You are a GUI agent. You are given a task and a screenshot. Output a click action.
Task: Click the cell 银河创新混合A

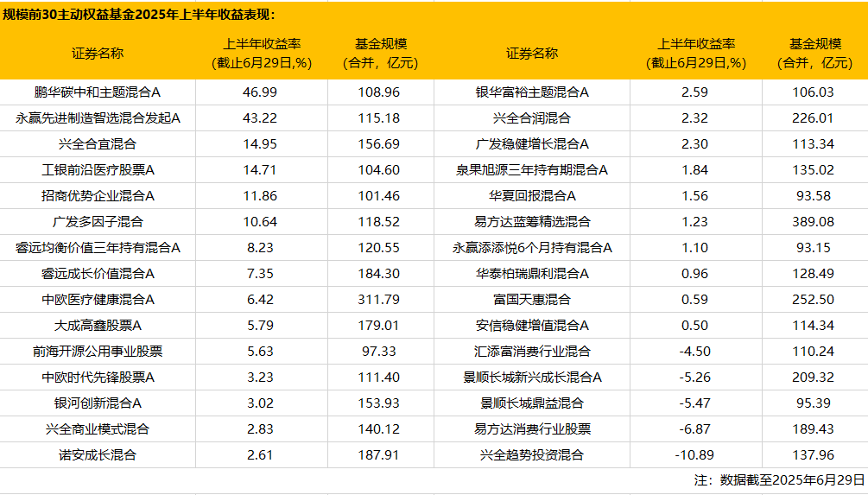click(98, 403)
